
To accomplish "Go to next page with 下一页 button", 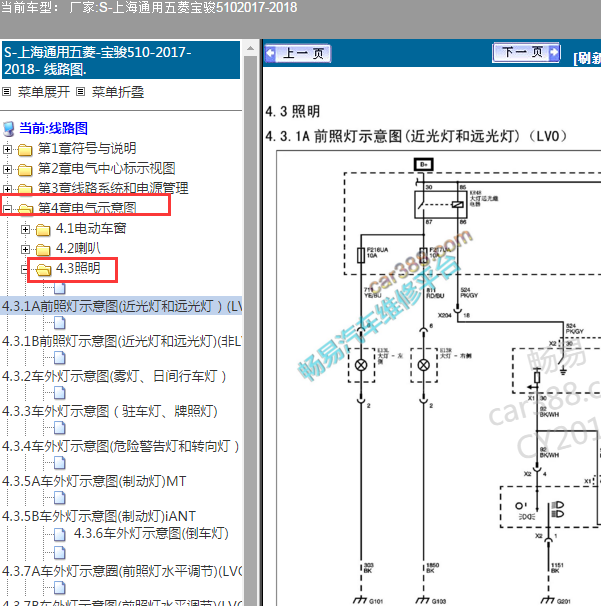I will coord(526,53).
